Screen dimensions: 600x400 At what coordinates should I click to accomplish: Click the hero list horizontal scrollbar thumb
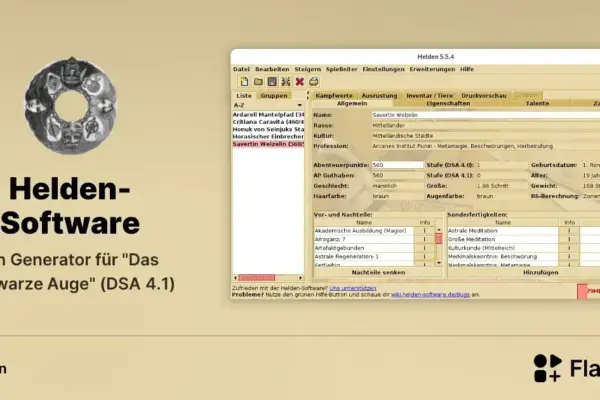click(256, 278)
